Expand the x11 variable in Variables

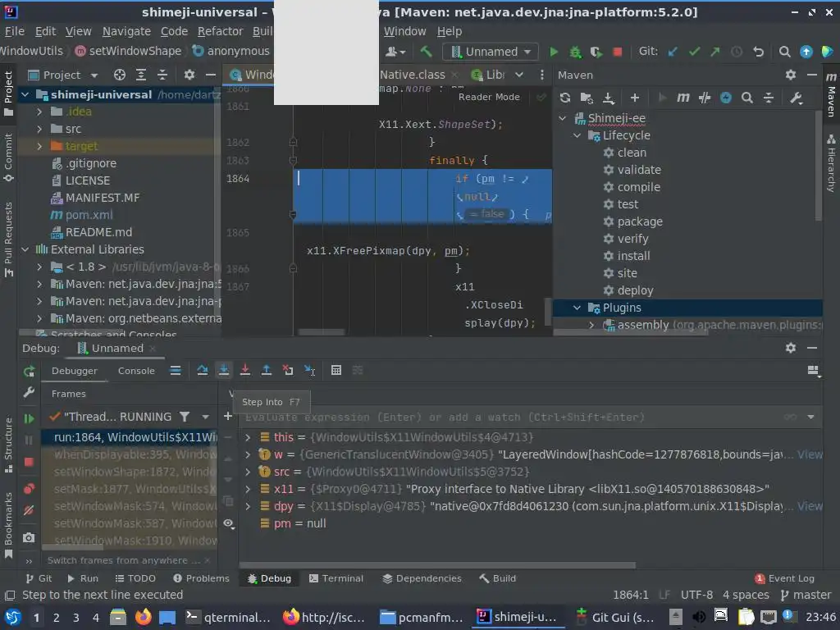[x=248, y=489]
